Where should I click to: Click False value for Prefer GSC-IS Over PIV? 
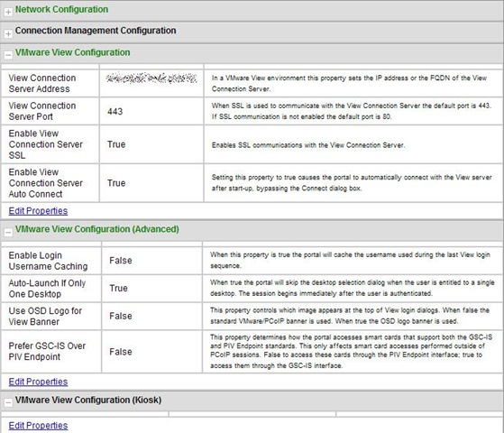(121, 352)
